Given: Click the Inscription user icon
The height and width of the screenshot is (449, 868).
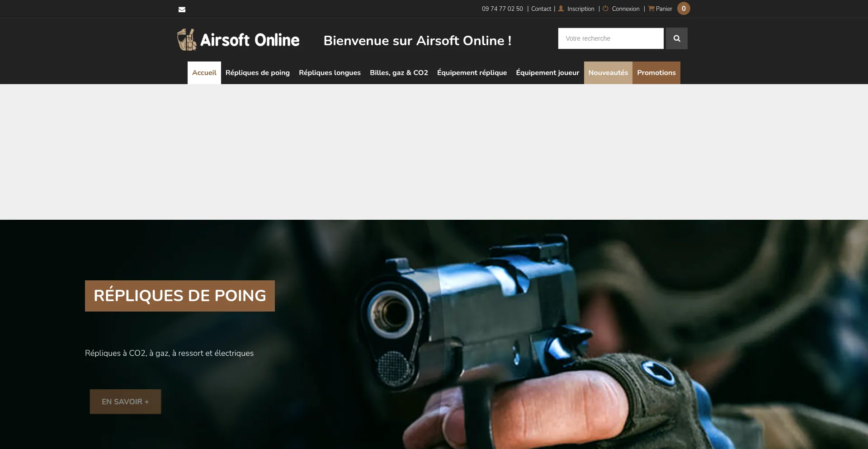Looking at the screenshot, I should tap(561, 9).
